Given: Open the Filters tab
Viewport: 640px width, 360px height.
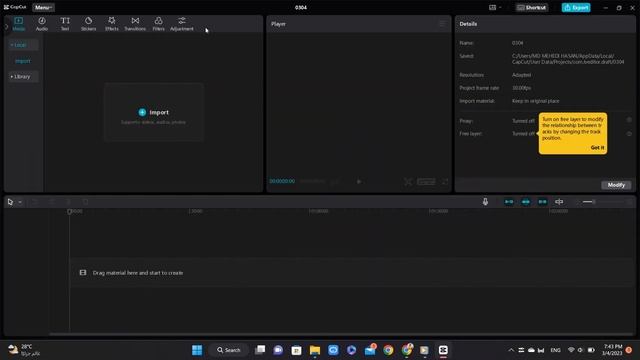Looking at the screenshot, I should tap(158, 24).
